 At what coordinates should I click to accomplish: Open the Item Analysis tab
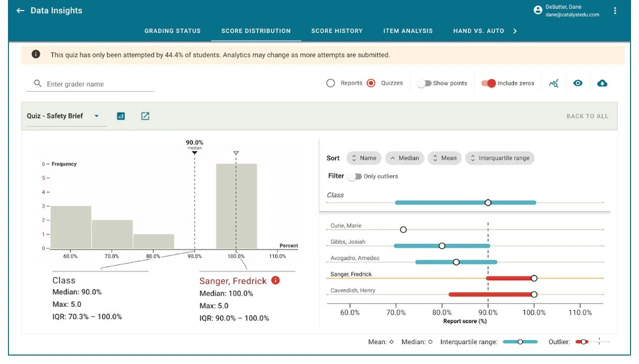tap(408, 30)
